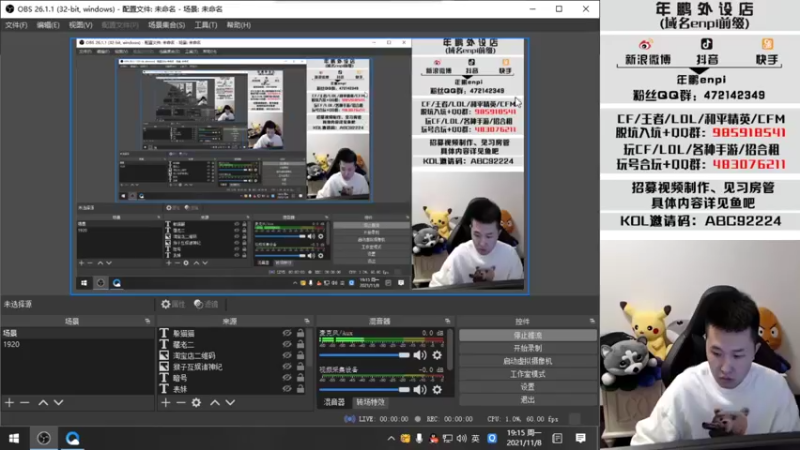Lock the 暗号 source
Screen dimensions: 800x450
point(301,378)
